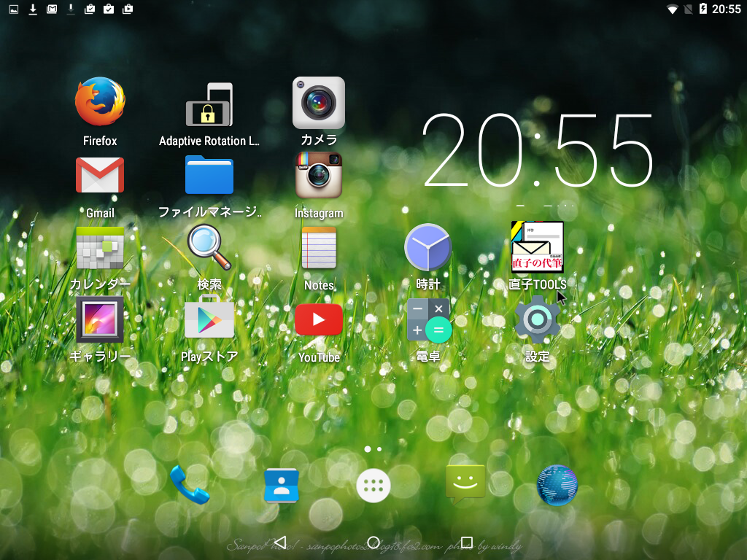Open the 時計 clock app
Image resolution: width=747 pixels, height=560 pixels.
point(427,248)
